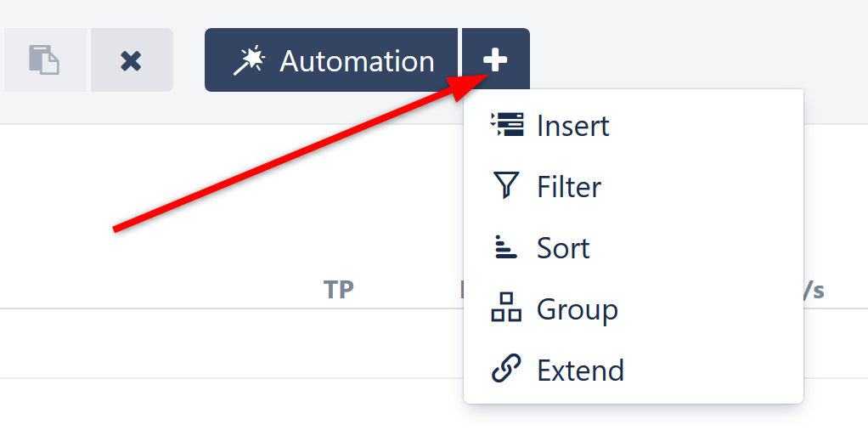The width and height of the screenshot is (868, 430).
Task: Click the empty first table row
Action: [229, 343]
